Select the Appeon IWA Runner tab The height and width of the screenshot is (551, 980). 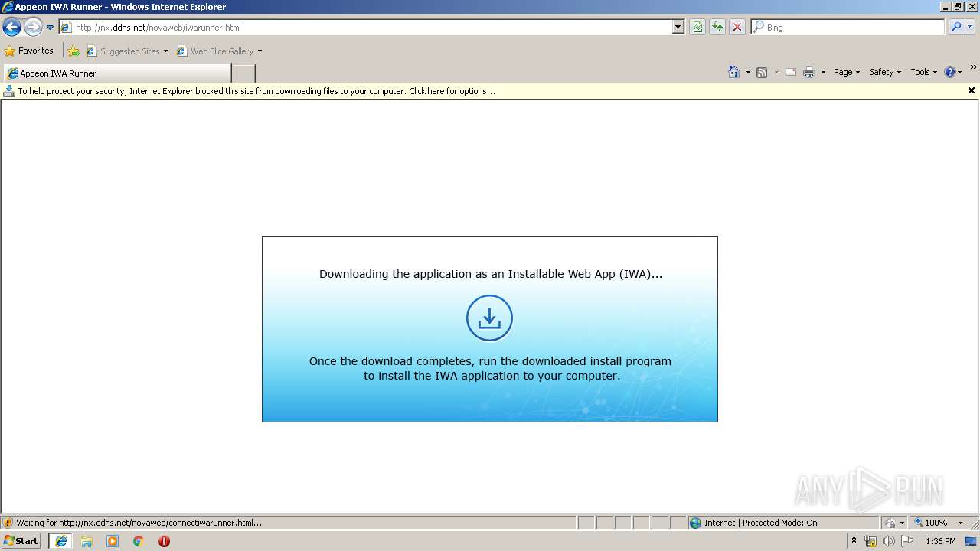[117, 73]
